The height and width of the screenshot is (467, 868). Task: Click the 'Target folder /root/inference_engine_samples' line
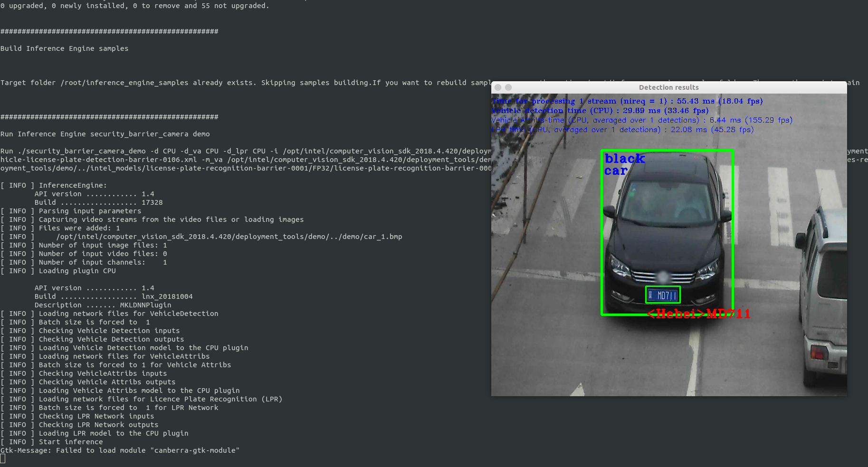coord(246,83)
